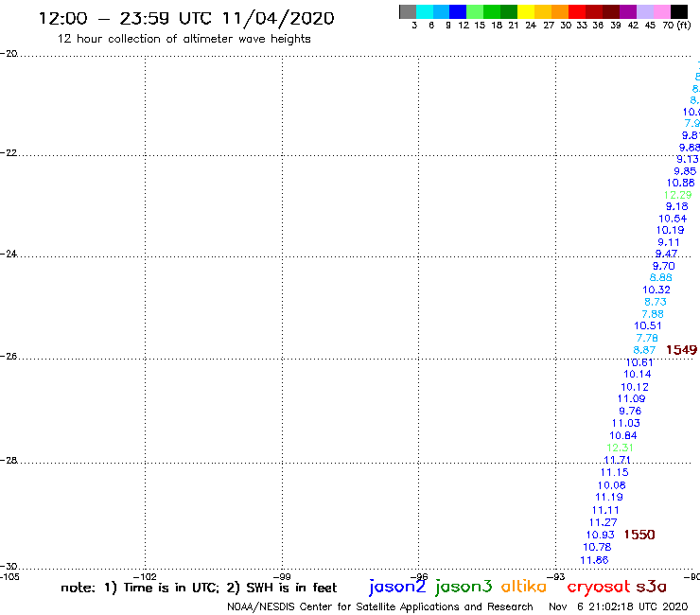Select the value 10.93 beside 1550
Image resolution: width=700 pixels, height=615 pixels.
click(601, 536)
